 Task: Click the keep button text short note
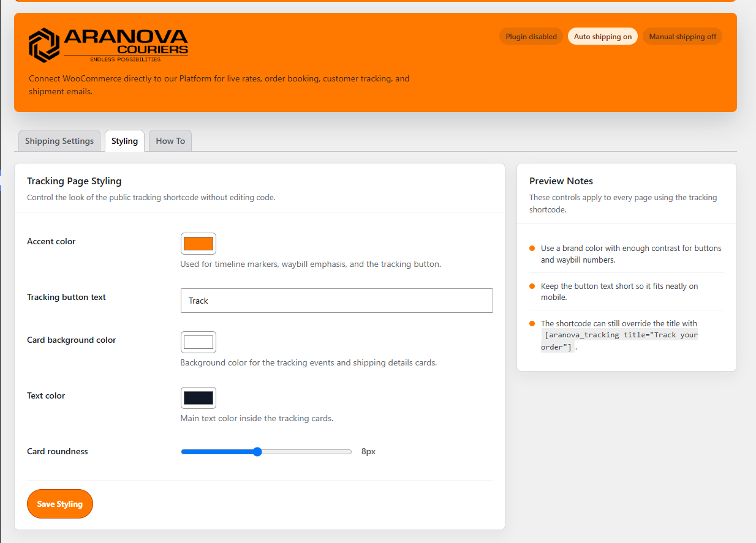tap(619, 291)
